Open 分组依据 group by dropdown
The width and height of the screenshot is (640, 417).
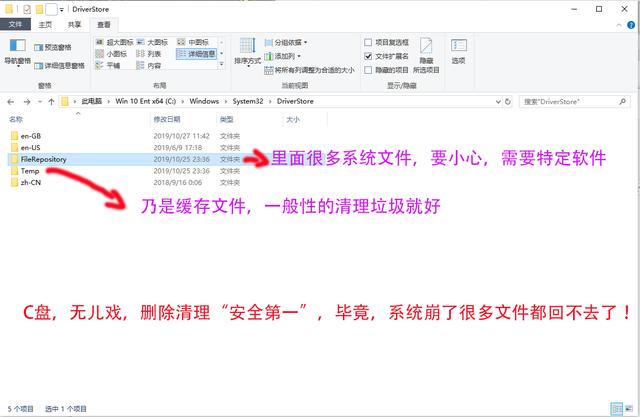click(x=286, y=42)
